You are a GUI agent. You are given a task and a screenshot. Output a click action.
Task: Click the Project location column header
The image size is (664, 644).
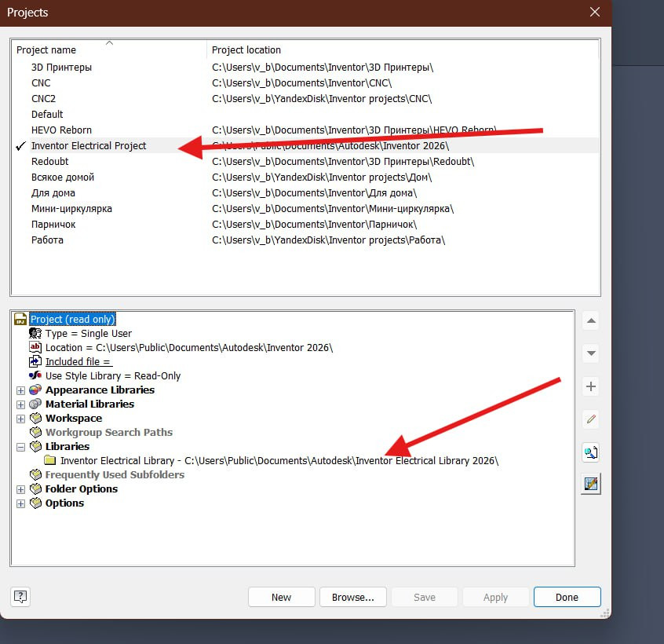tap(403, 49)
